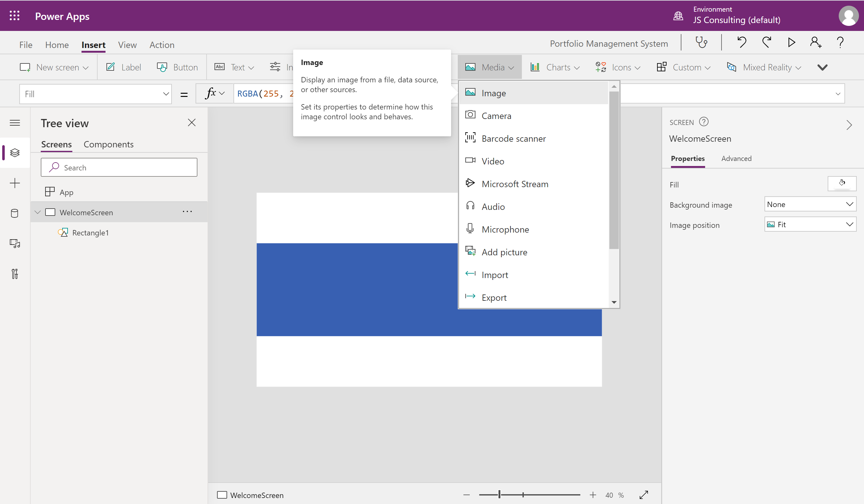Open the Share pane icon
Image resolution: width=864 pixels, height=504 pixels.
coord(815,42)
